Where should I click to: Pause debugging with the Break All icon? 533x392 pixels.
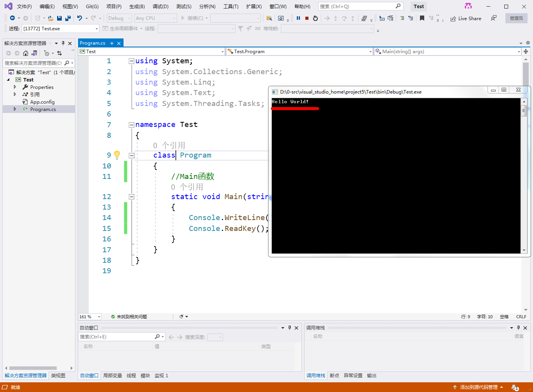[x=298, y=18]
